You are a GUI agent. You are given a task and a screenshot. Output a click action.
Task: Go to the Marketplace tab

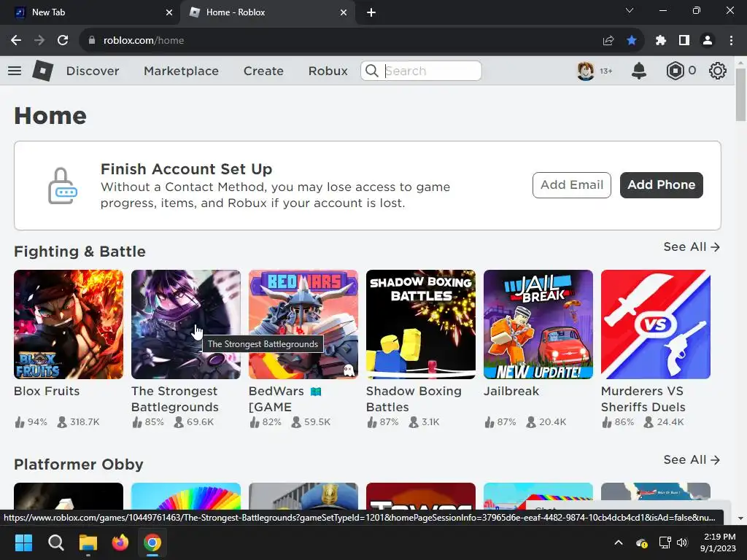(x=181, y=71)
